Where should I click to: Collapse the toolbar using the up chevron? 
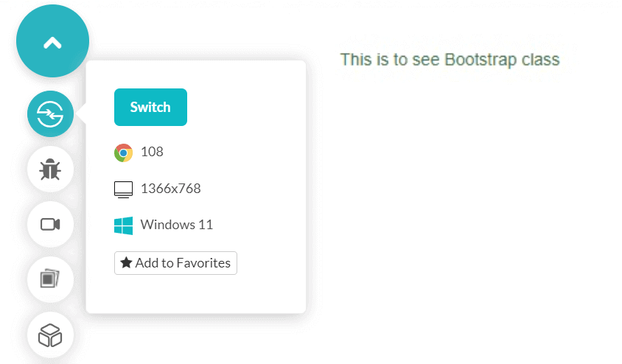click(52, 43)
